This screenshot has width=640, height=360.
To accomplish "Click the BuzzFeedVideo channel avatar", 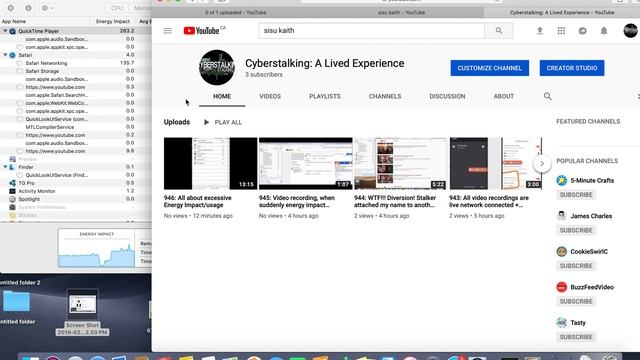I will tap(562, 287).
